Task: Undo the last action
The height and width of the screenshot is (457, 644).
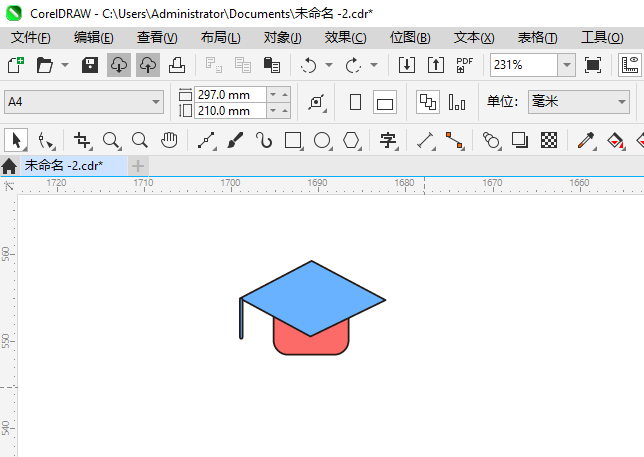Action: pyautogui.click(x=308, y=65)
